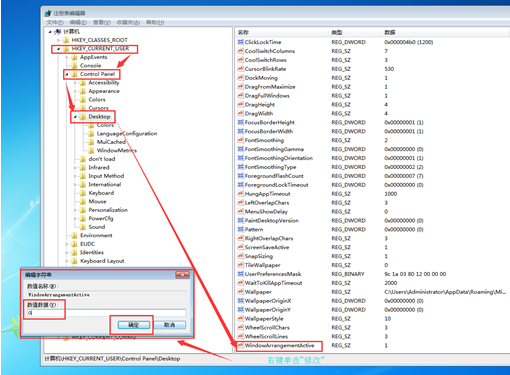
Task: Select the ScreenSaveActive value name
Action: [x=267, y=247]
